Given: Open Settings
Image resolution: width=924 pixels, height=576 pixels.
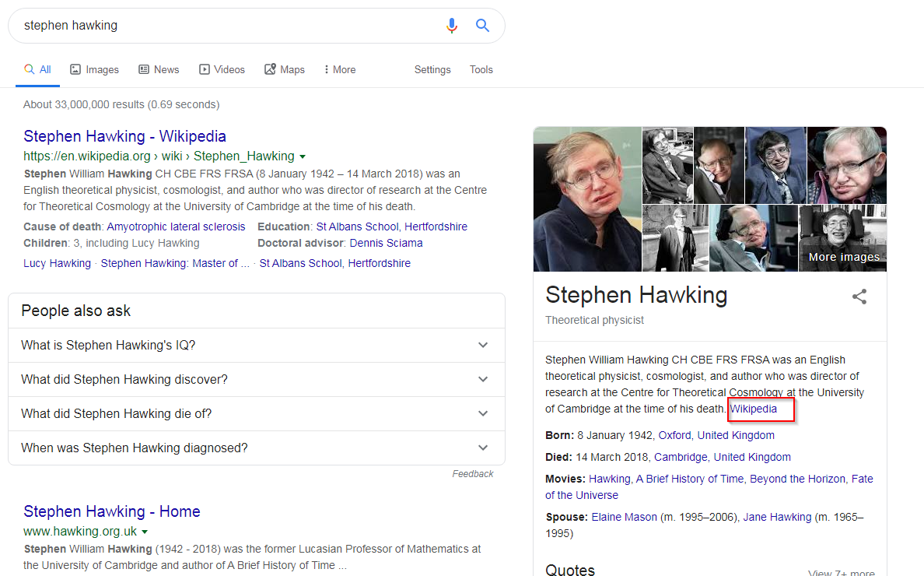Looking at the screenshot, I should 432,69.
